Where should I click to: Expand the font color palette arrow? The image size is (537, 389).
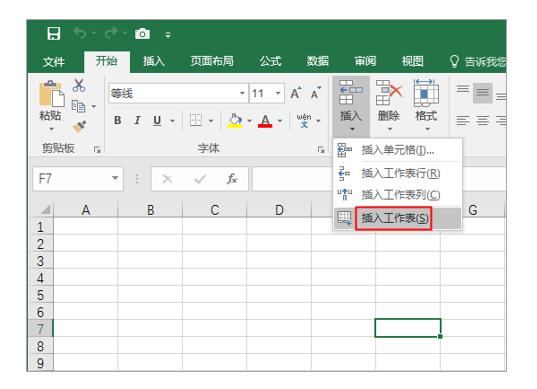[280, 121]
